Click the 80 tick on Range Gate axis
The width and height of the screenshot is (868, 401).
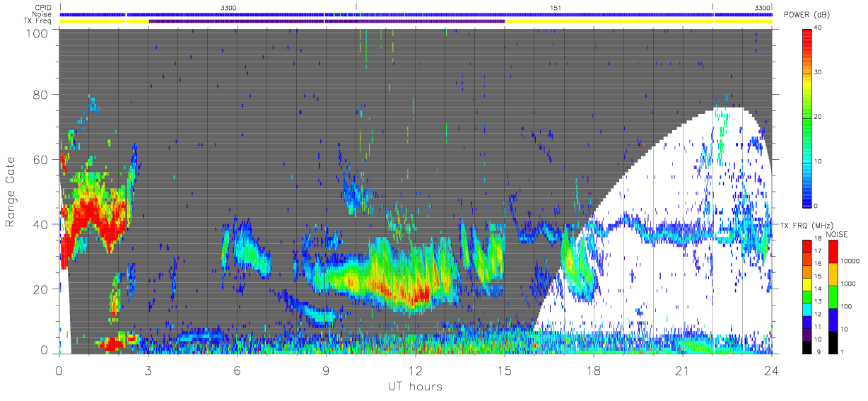pos(42,95)
